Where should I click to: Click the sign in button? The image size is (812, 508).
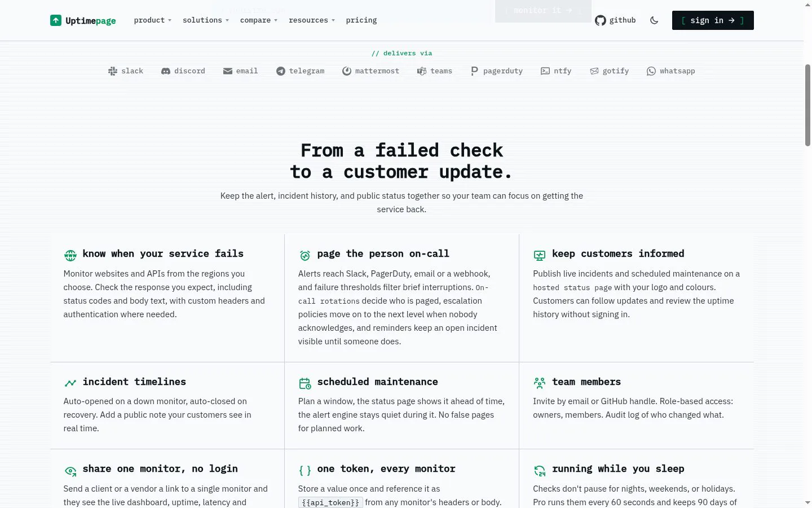pyautogui.click(x=713, y=20)
